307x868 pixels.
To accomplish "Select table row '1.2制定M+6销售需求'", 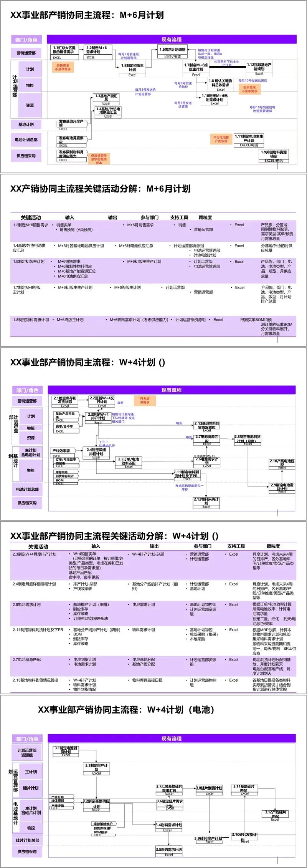I will tap(153, 231).
